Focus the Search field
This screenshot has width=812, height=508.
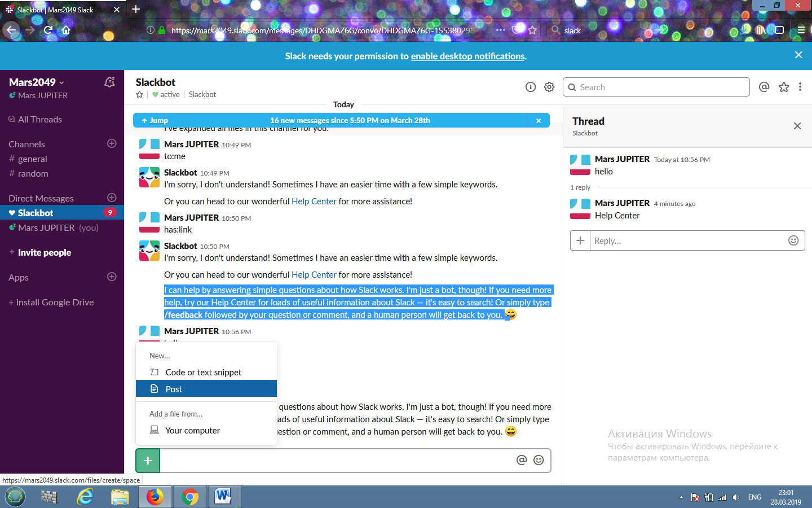[656, 87]
